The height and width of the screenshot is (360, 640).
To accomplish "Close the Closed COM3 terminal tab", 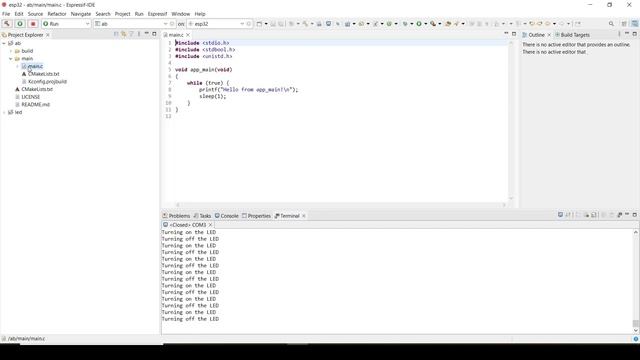I will [x=211, y=225].
